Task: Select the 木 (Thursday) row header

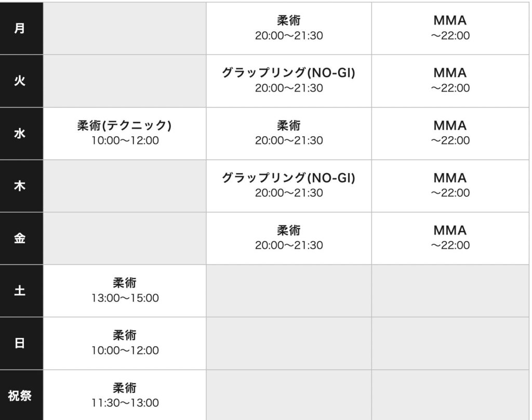Action: (x=20, y=186)
